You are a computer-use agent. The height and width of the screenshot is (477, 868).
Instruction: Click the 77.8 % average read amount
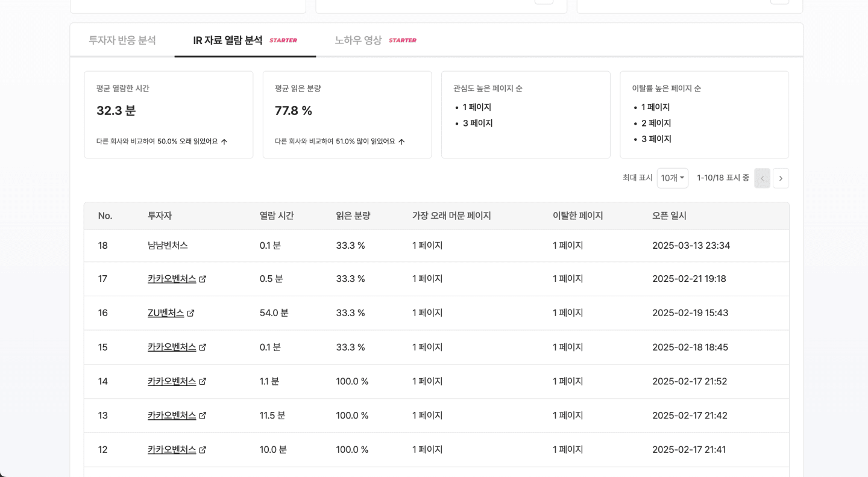click(294, 111)
